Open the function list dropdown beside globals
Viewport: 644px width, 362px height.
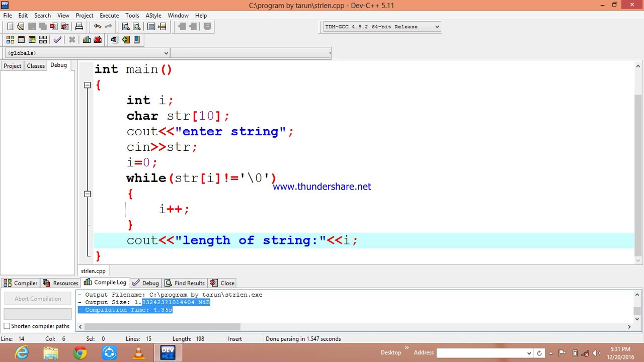click(329, 53)
